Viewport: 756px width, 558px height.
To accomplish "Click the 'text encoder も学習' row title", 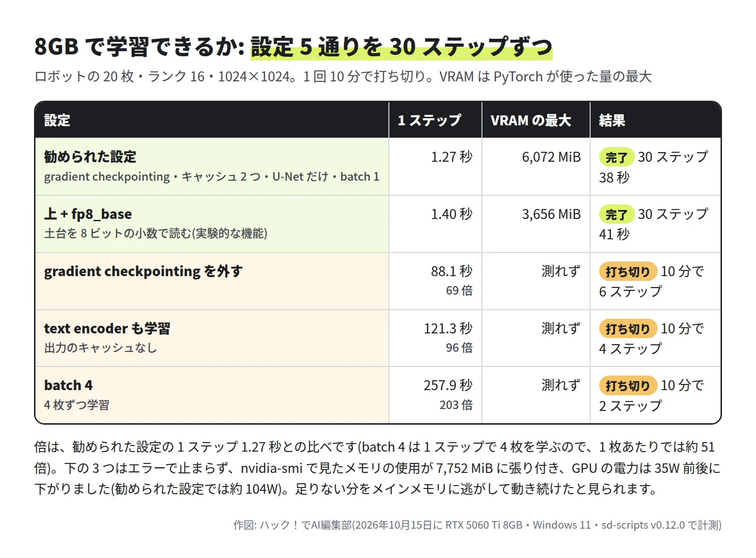I will [x=107, y=328].
